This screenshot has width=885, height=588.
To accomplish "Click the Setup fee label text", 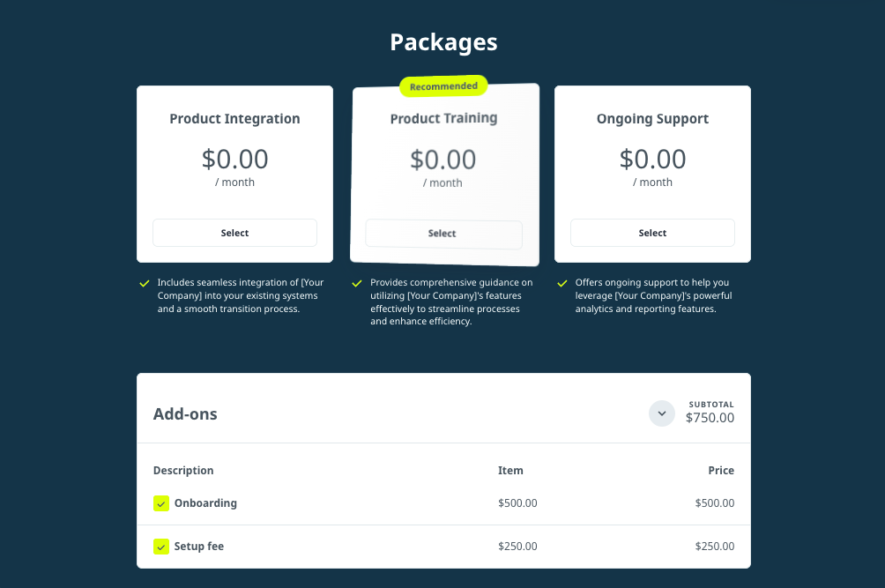I will (x=198, y=547).
